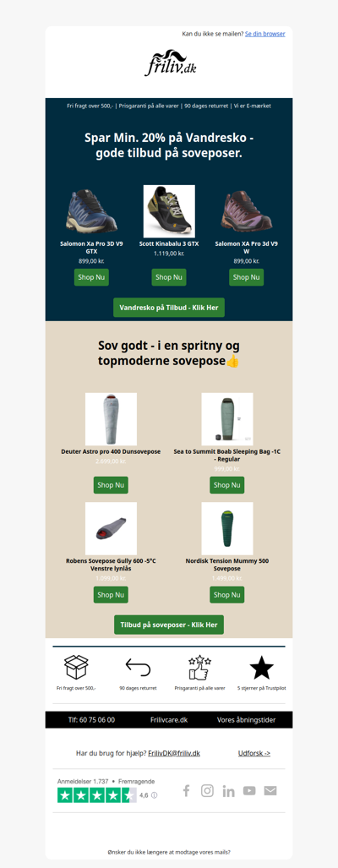Select 'Frilivcare.dk' in black bar

tap(169, 719)
